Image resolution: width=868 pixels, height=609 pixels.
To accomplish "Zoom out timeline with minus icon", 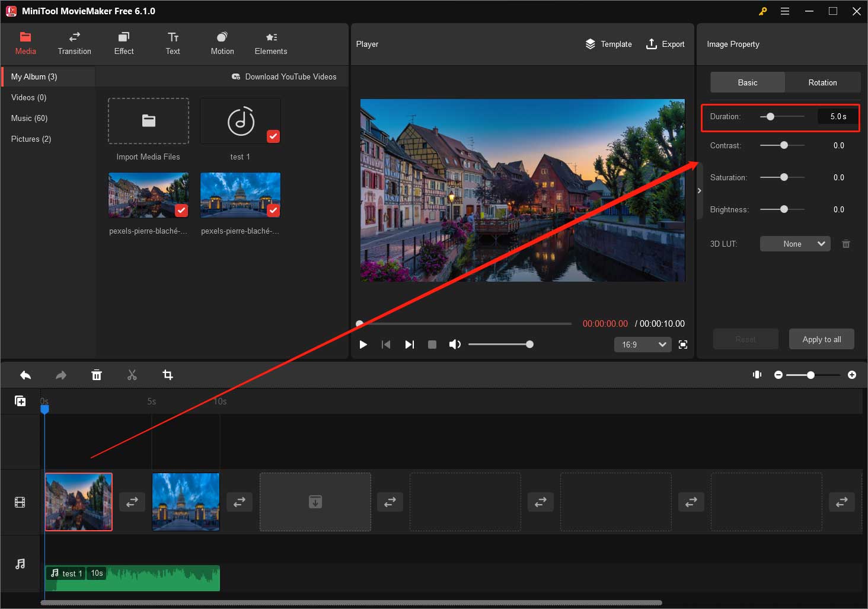I will 778,375.
